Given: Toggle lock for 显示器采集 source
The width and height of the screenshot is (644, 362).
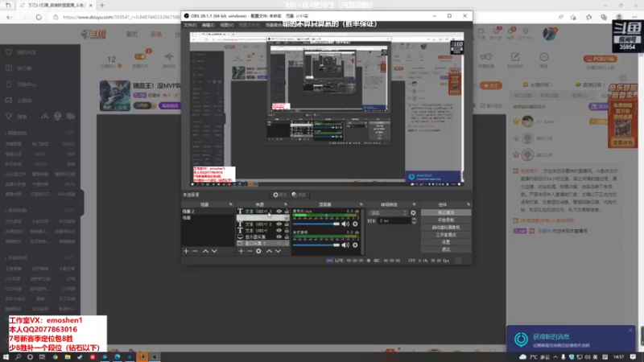Looking at the screenshot, I should click(x=287, y=237).
